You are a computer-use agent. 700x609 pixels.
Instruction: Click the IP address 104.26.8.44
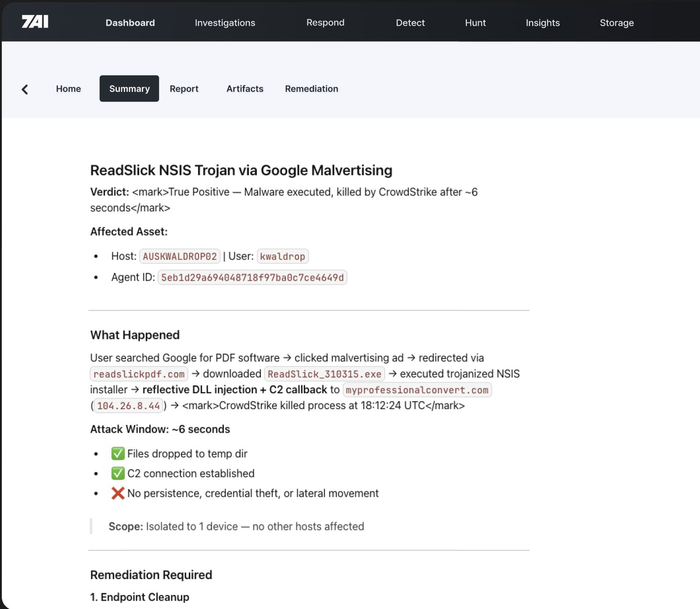(128, 406)
